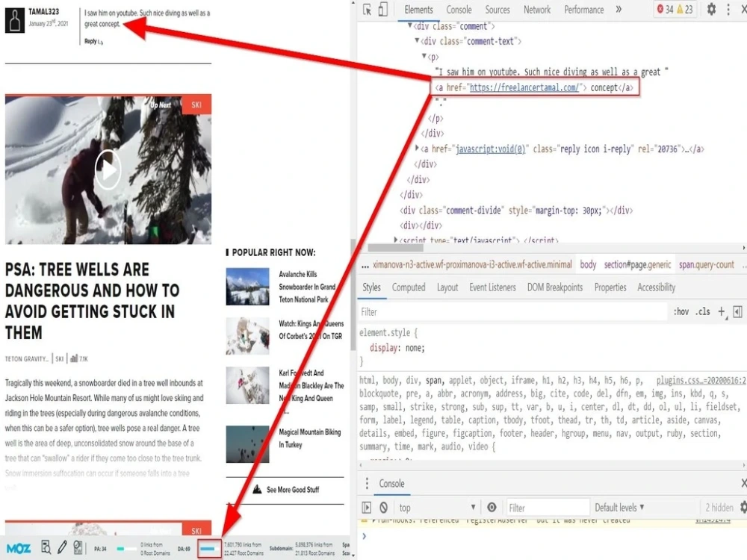This screenshot has width=747, height=560.
Task: Click the span.query-count breadcrumb
Action: pos(707,265)
